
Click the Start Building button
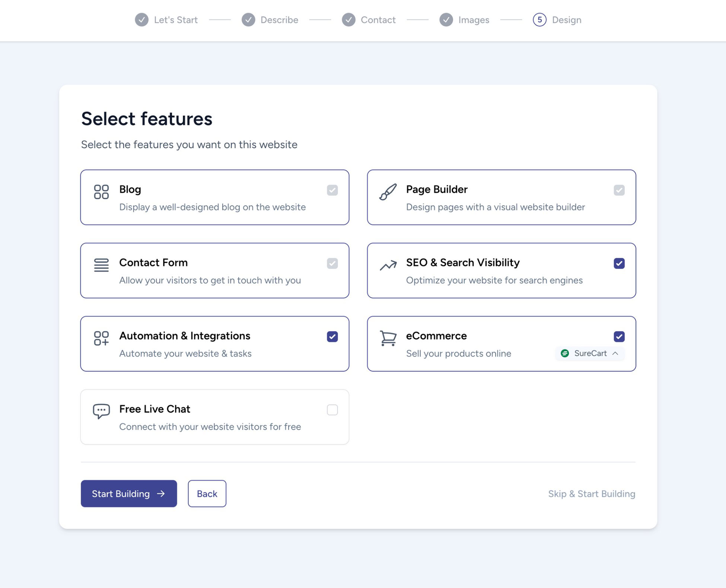129,494
